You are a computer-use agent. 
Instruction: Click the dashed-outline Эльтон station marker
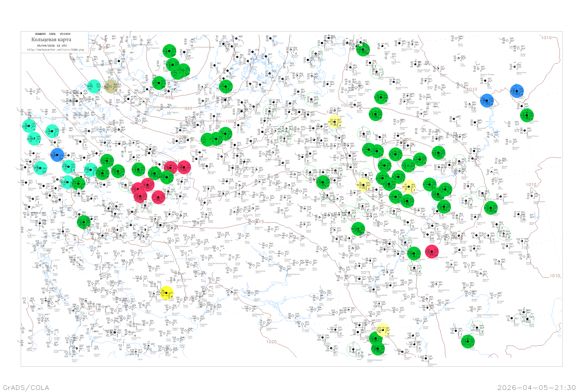415,268
